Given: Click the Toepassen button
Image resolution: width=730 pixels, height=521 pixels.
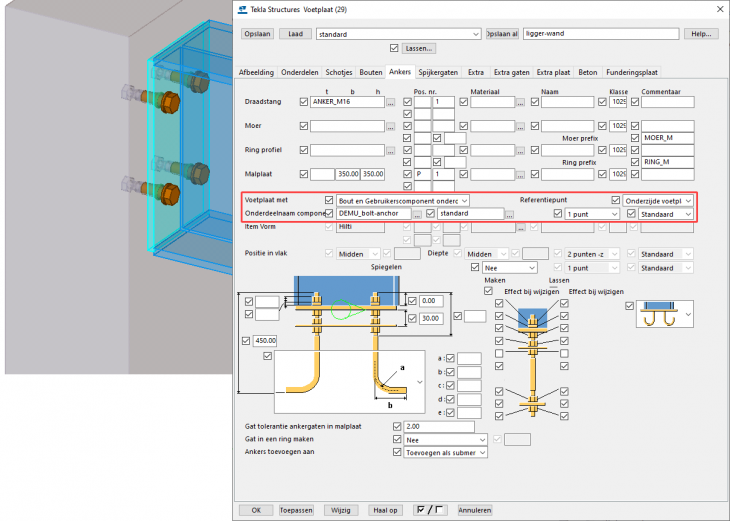Looking at the screenshot, I should 296,510.
